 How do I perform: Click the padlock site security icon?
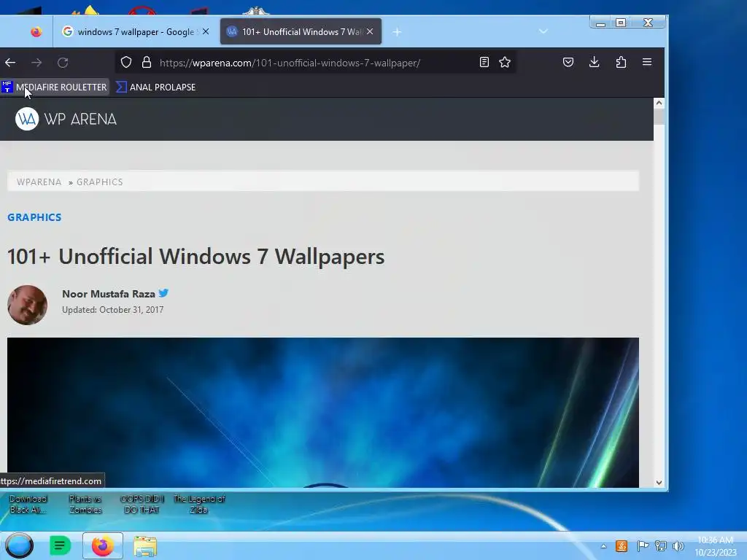click(147, 63)
